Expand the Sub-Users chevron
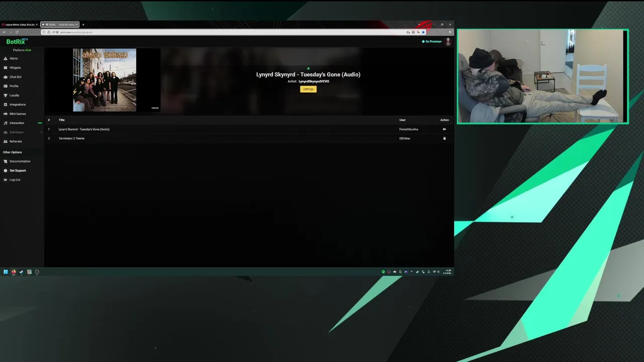The image size is (644, 362). click(41, 132)
